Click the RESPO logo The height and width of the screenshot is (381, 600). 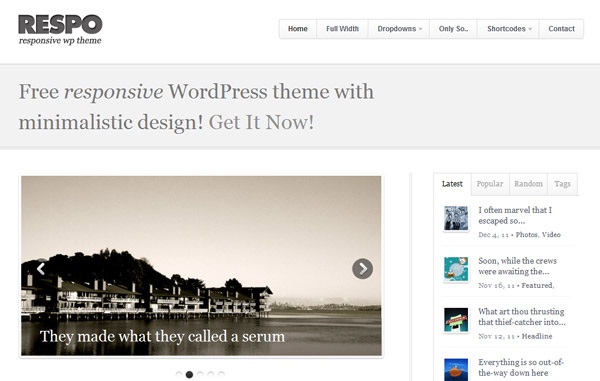point(60,24)
